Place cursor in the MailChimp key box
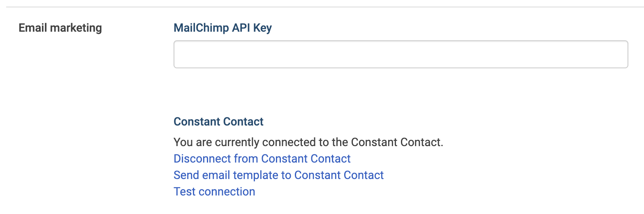This screenshot has width=644, height=214. (x=401, y=54)
